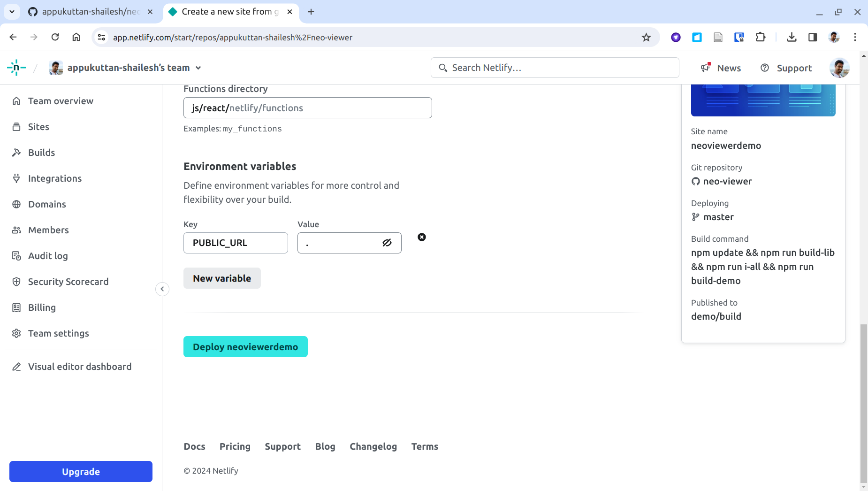Open the user profile avatar menu

click(839, 68)
